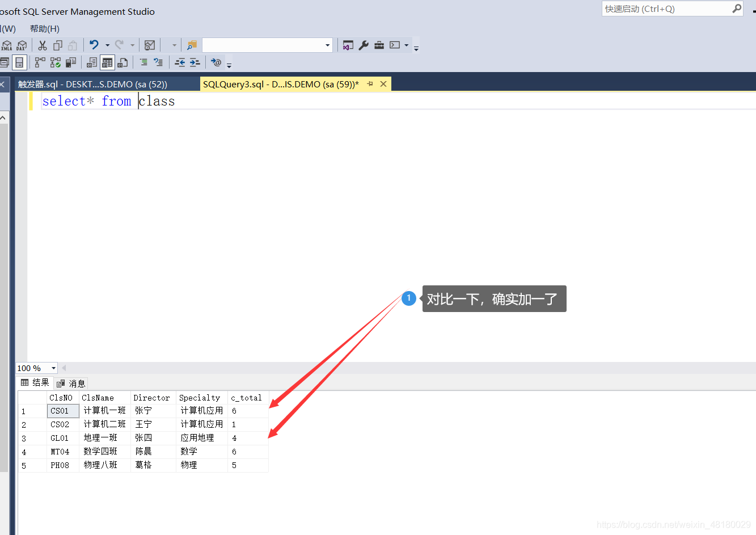The height and width of the screenshot is (535, 756).
Task: Select the 张四 director cell
Action: (153, 438)
